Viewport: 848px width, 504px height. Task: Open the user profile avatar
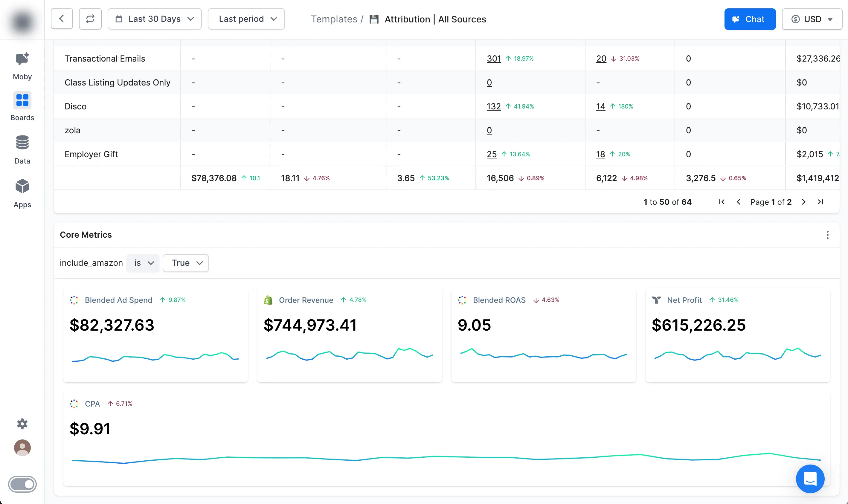22,448
